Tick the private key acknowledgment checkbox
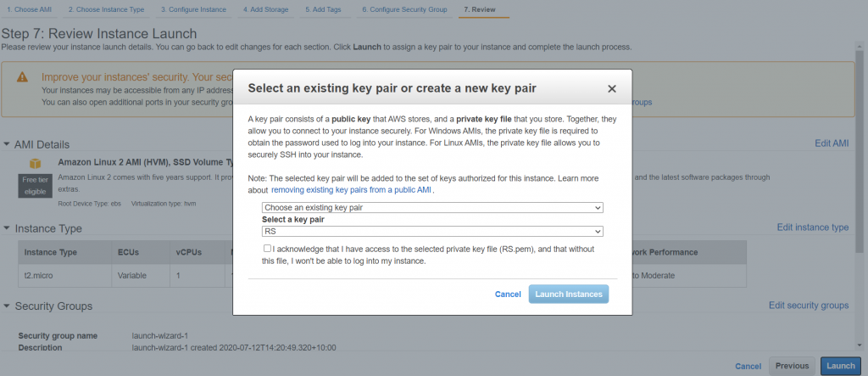The image size is (868, 376). tap(268, 249)
